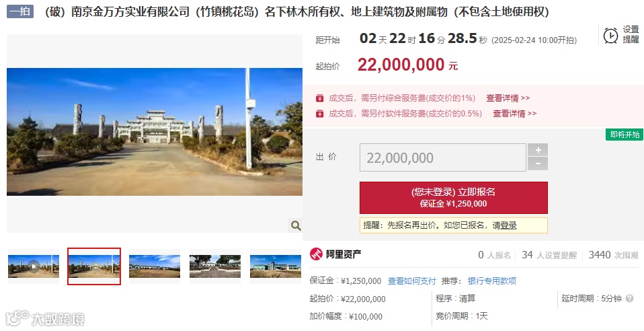Open 查看详情 for 综合服务费
Viewport: 644px width, 331px height.
pyautogui.click(x=508, y=98)
